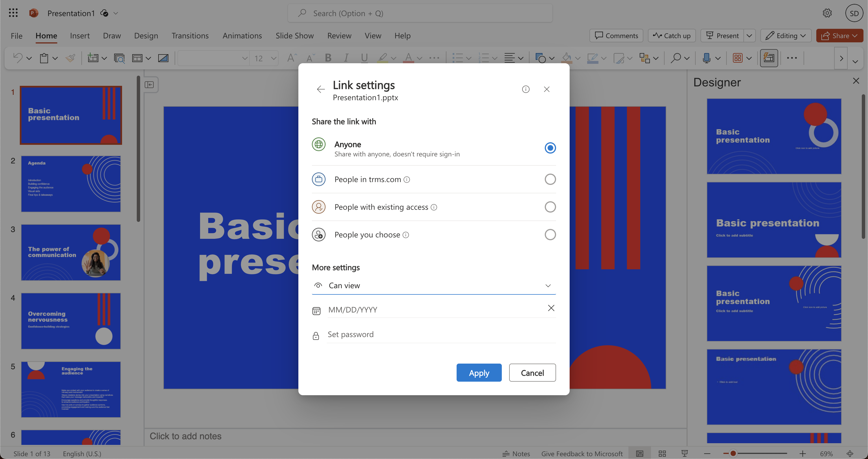Open the Editing mode dropdown
Viewport: 868px width, 459px height.
point(786,36)
